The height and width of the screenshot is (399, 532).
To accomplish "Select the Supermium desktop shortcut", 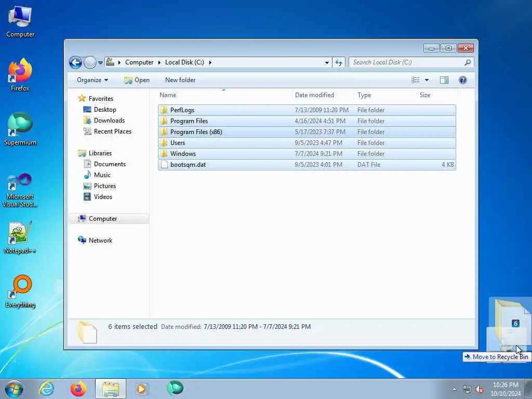I will pyautogui.click(x=20, y=129).
